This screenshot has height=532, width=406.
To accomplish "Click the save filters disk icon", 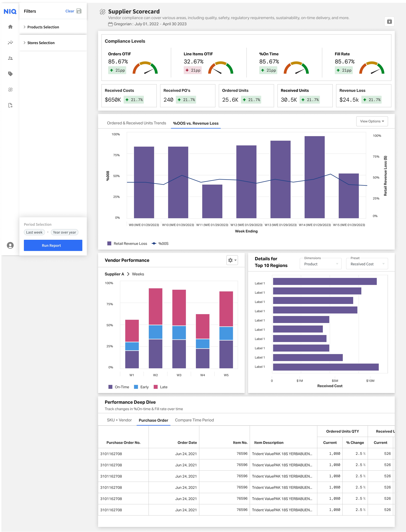I will coord(79,11).
